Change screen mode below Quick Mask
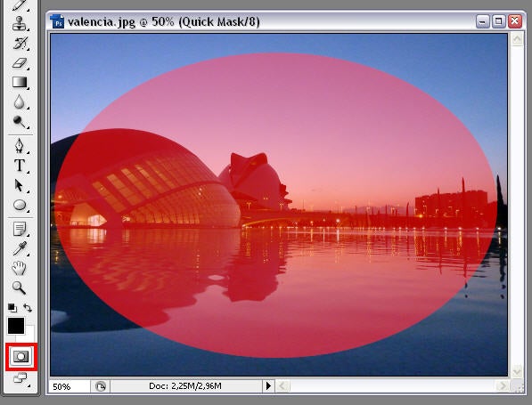The height and width of the screenshot is (405, 532). pos(20,378)
